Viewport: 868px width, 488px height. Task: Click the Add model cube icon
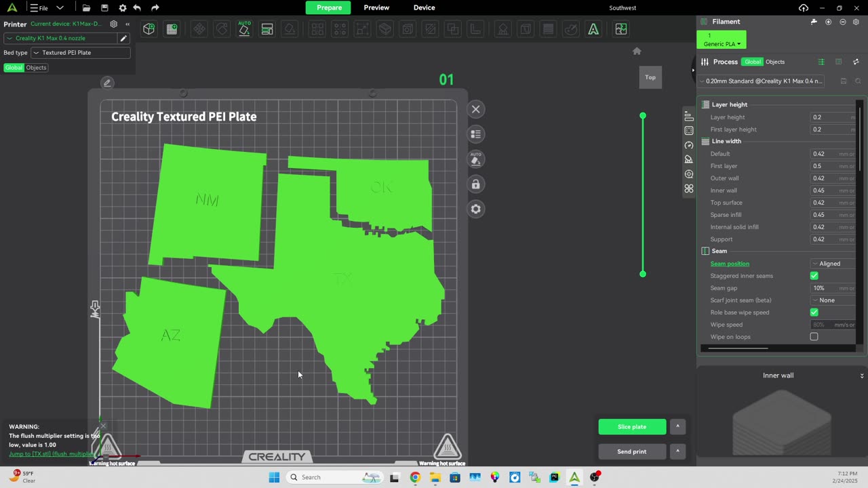pos(149,29)
